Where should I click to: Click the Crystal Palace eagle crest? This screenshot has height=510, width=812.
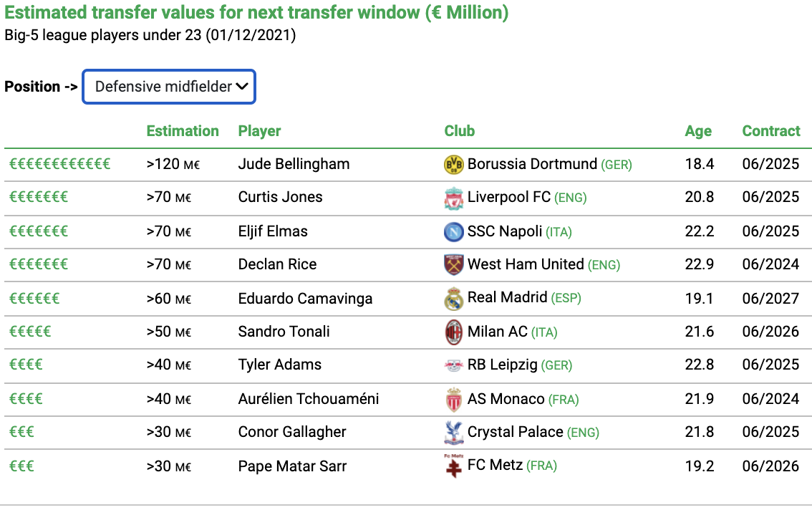454,433
